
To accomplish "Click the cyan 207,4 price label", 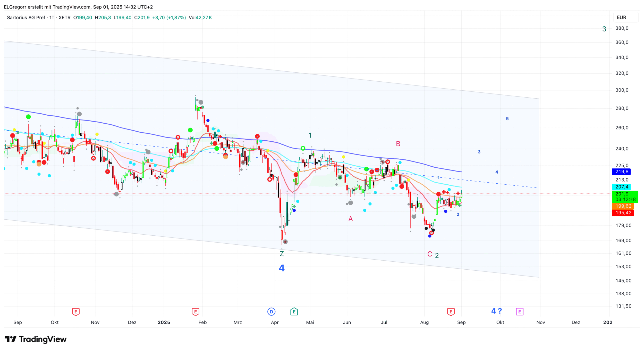I will tap(622, 187).
